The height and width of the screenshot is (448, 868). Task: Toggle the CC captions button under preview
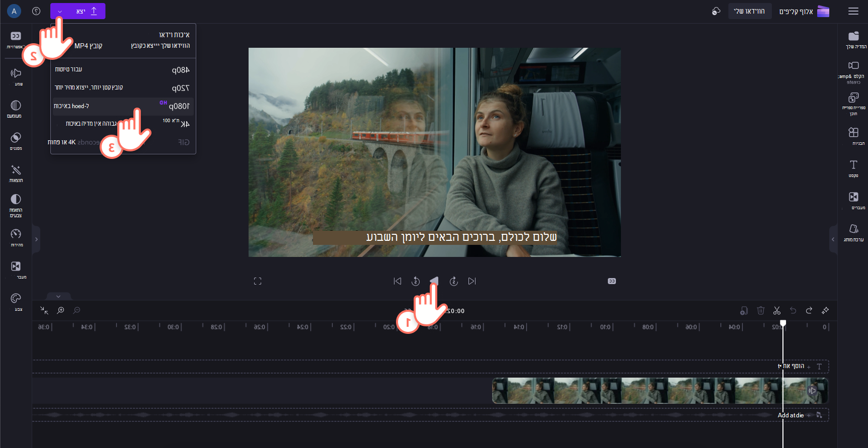click(612, 281)
